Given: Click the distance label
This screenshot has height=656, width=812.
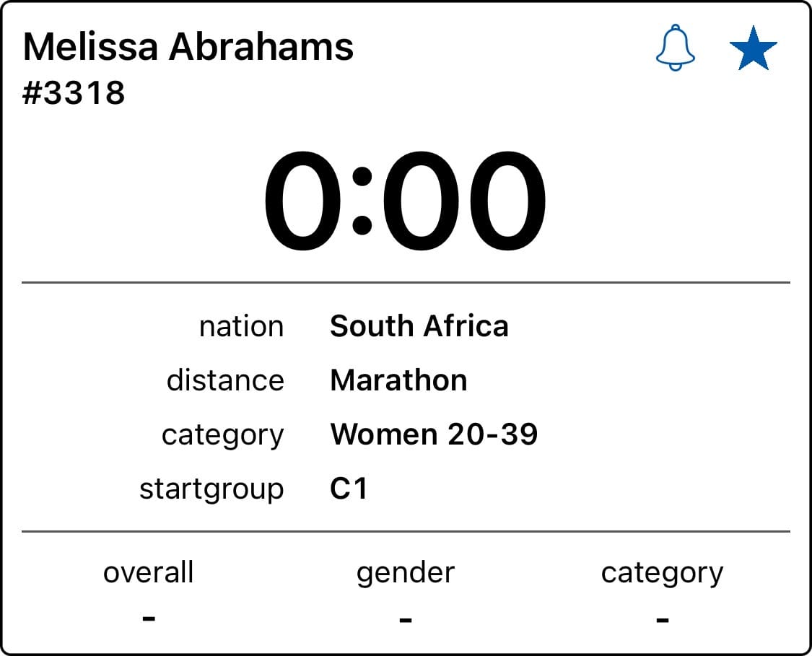Looking at the screenshot, I should click(226, 380).
